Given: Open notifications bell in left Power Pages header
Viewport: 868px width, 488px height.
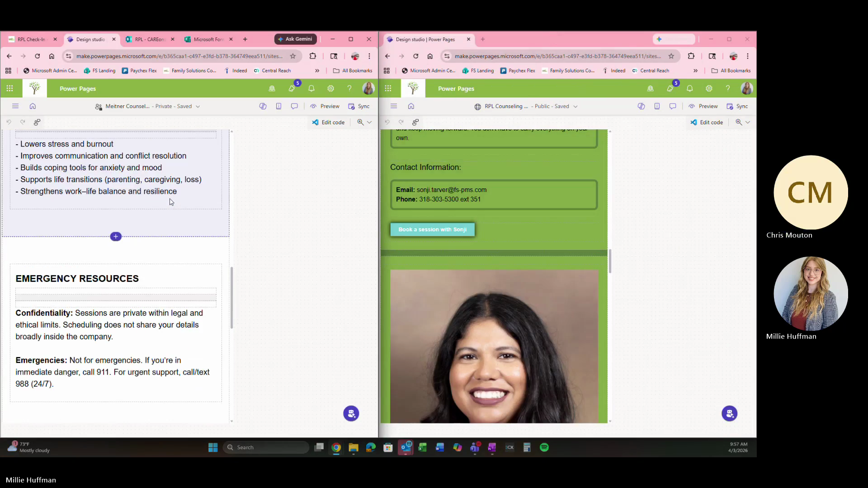Looking at the screenshot, I should (x=311, y=89).
